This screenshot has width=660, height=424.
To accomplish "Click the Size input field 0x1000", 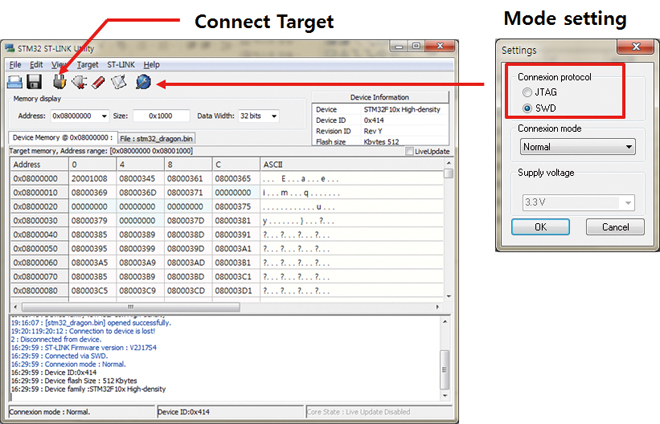I will (161, 116).
